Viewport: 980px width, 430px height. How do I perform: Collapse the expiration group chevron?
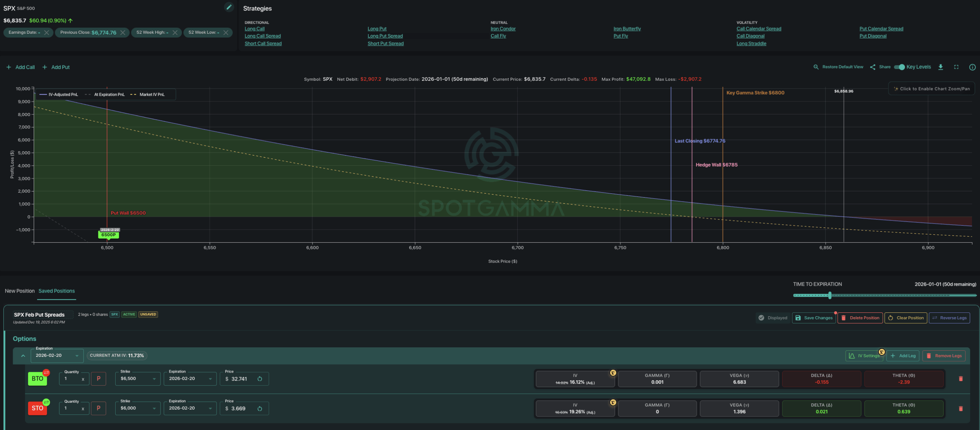tap(23, 356)
